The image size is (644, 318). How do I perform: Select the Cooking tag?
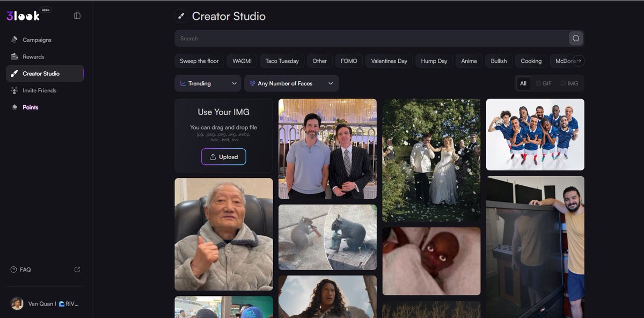pyautogui.click(x=531, y=61)
